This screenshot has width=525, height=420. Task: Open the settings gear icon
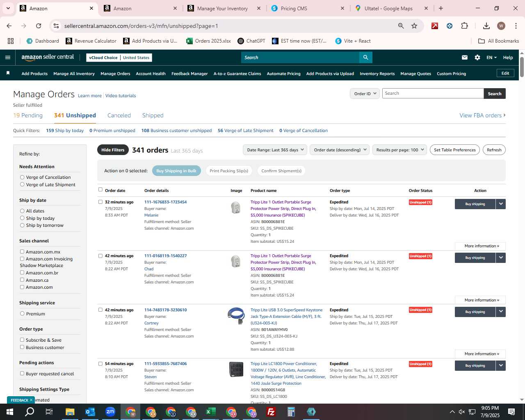point(477,57)
